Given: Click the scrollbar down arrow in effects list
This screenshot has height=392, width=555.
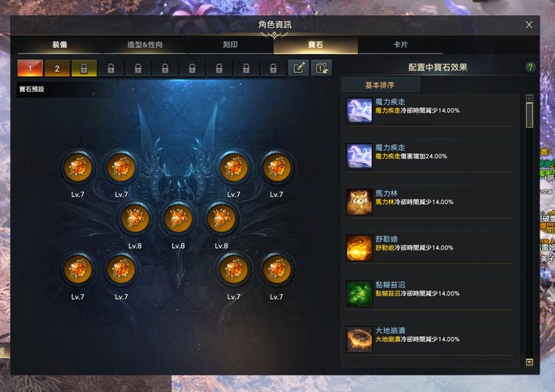Looking at the screenshot, I should pos(530,362).
